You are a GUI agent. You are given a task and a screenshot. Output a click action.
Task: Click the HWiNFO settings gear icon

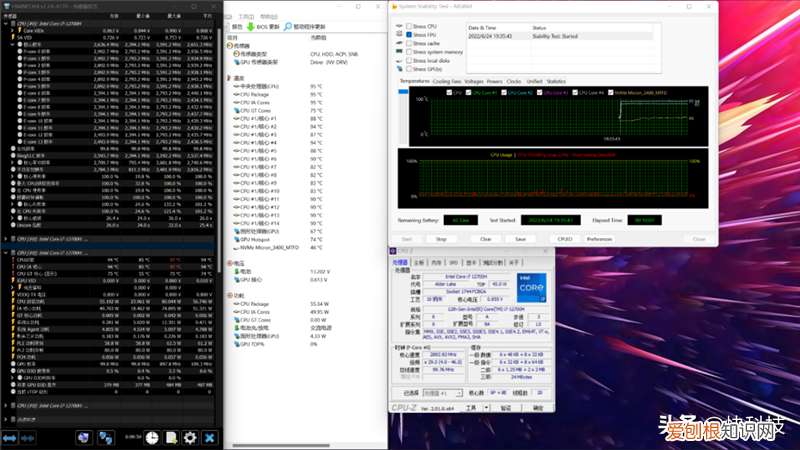coord(190,438)
